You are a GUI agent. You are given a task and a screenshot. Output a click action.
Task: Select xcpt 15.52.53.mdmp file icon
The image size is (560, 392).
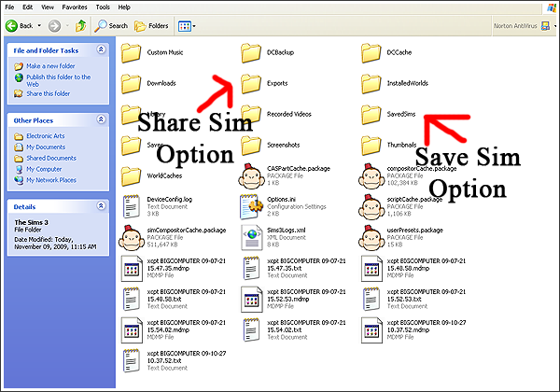(251, 300)
